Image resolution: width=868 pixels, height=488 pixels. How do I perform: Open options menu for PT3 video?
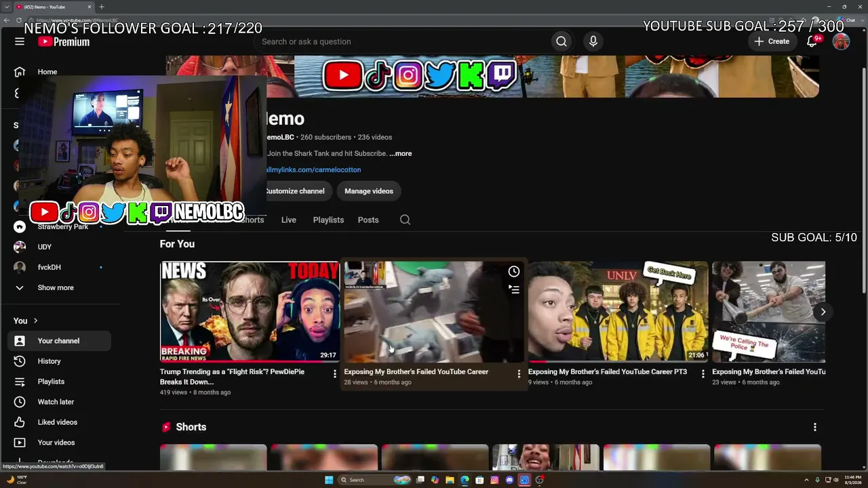tap(703, 373)
